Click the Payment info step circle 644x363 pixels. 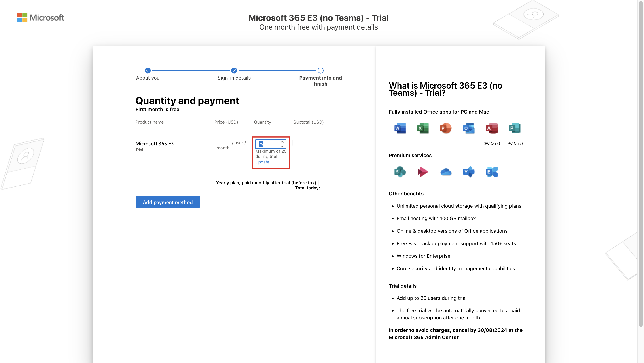coord(320,70)
